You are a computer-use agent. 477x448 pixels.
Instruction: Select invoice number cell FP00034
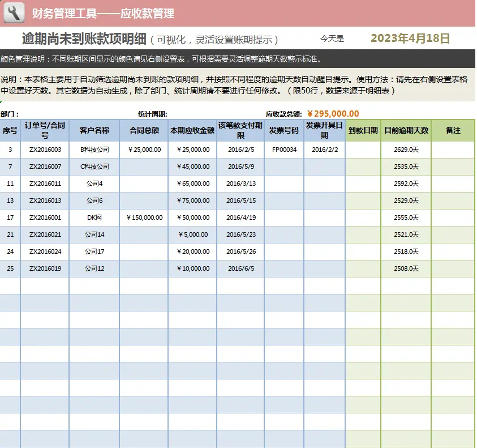point(284,150)
